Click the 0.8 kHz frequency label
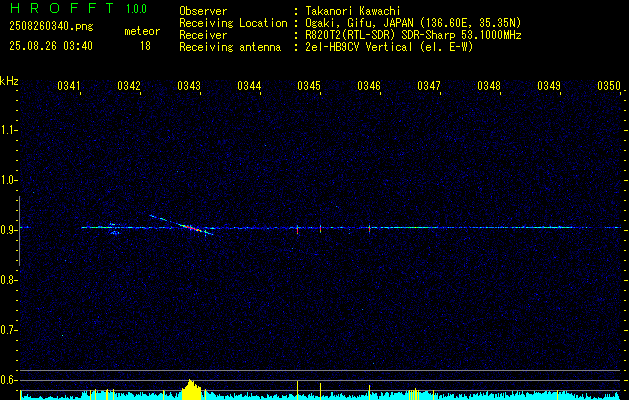This screenshot has width=629, height=400. coord(8,280)
